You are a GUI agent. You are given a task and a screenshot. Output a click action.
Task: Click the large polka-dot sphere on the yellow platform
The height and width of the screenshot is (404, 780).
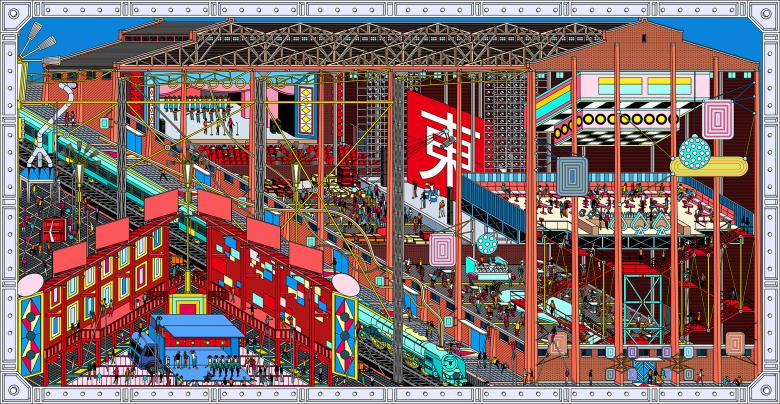[694, 152]
